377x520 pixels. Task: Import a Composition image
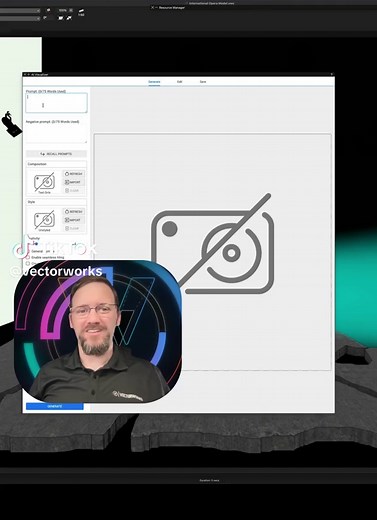74,182
